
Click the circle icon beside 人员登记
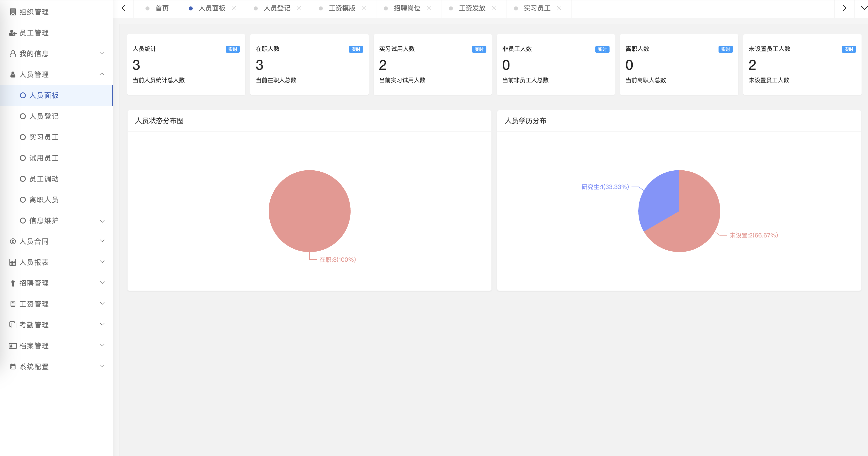pyautogui.click(x=23, y=116)
